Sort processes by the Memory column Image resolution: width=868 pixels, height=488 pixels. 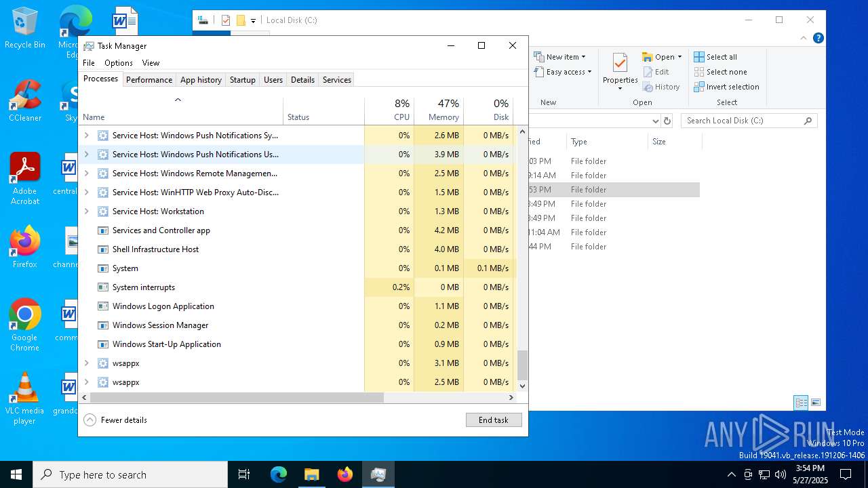point(438,110)
